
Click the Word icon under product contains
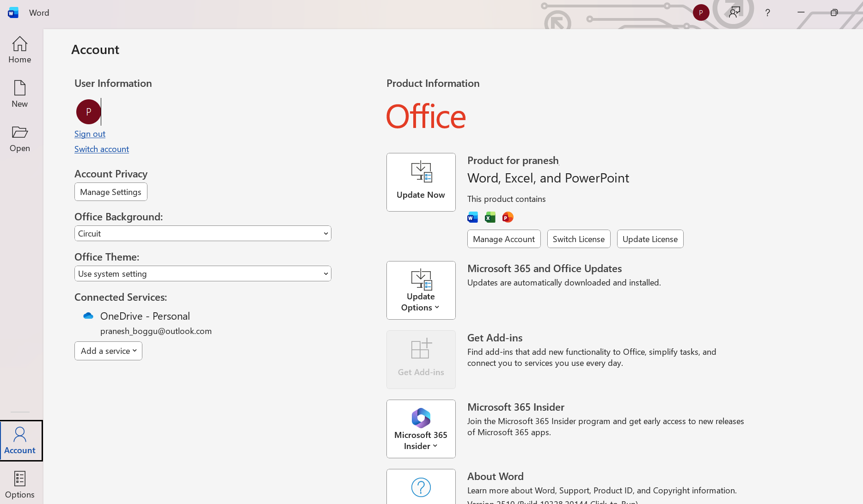click(x=472, y=217)
